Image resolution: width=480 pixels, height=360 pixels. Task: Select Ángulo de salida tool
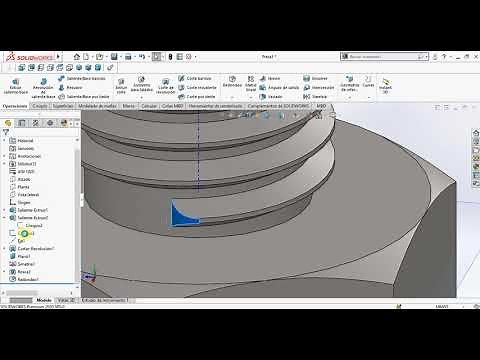[279, 87]
